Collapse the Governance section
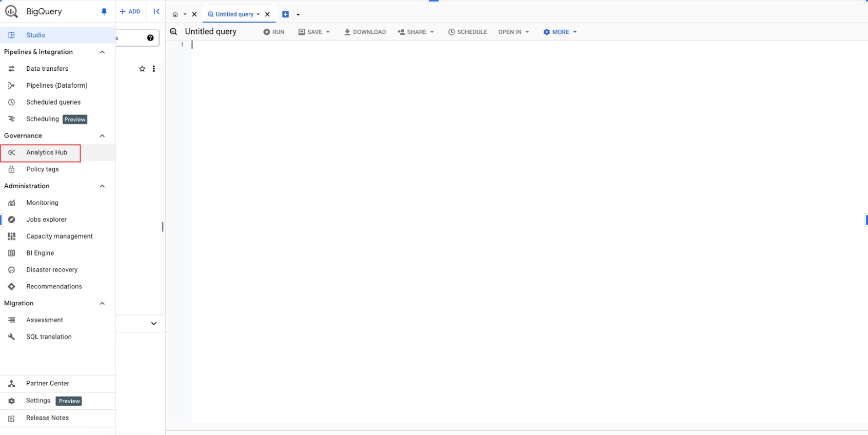Viewport: 868px width, 435px height. pyautogui.click(x=102, y=136)
